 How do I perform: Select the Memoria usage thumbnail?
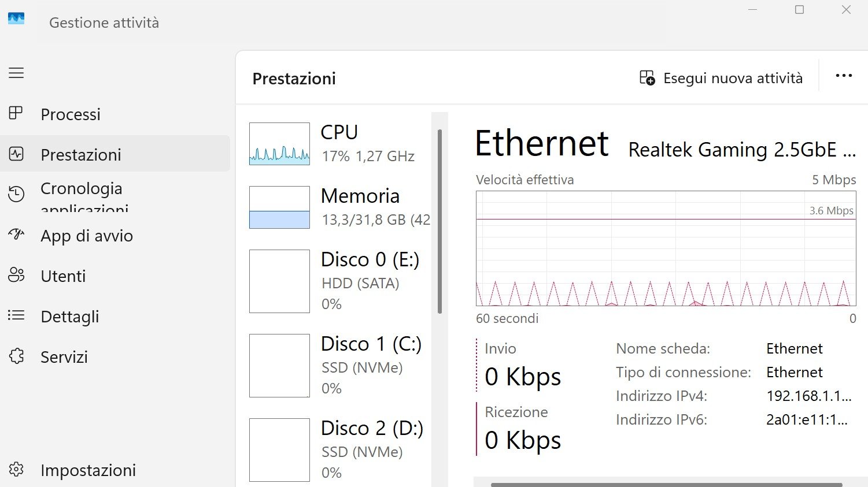[279, 207]
